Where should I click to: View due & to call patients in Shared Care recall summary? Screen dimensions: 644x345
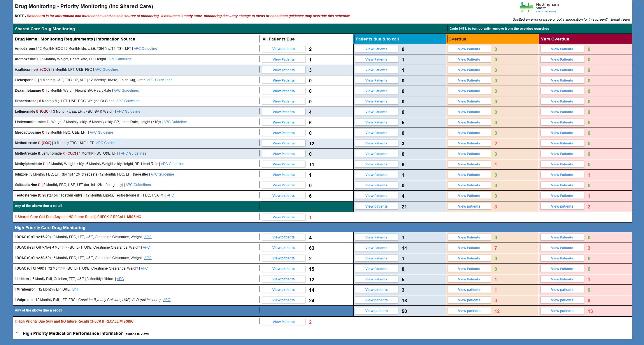tap(376, 206)
